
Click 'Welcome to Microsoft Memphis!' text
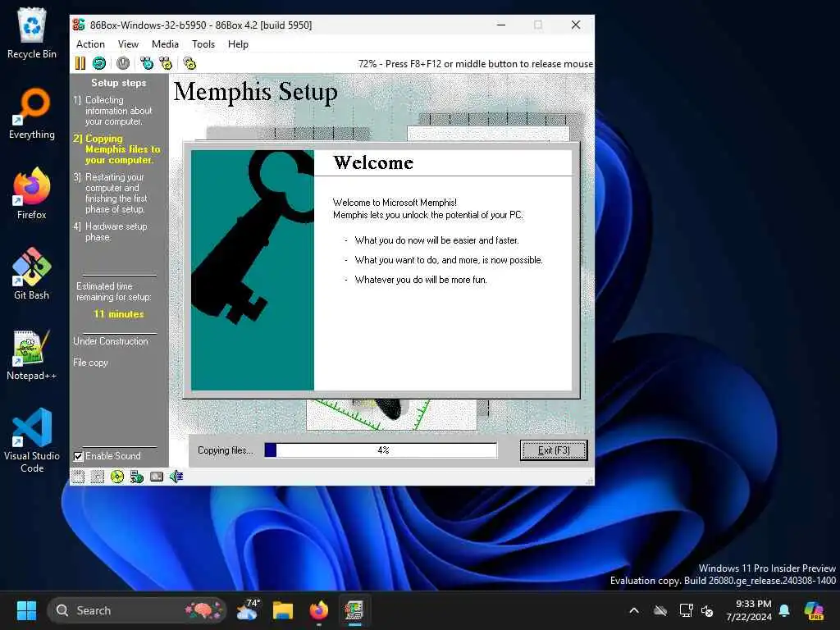point(395,203)
